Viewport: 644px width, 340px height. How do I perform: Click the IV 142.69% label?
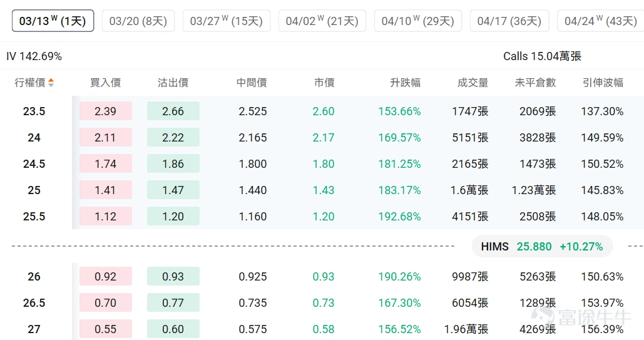click(x=34, y=56)
